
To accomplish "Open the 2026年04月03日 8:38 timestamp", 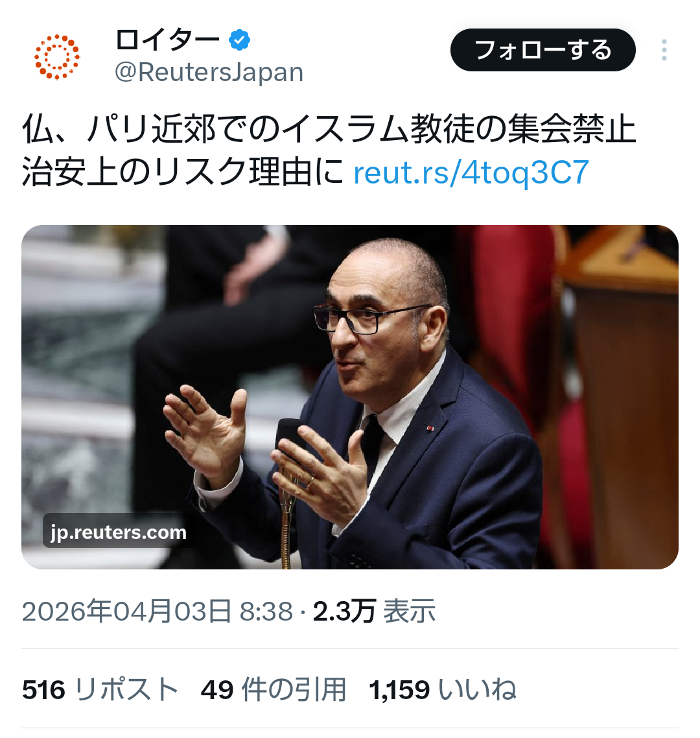I will coord(157,612).
